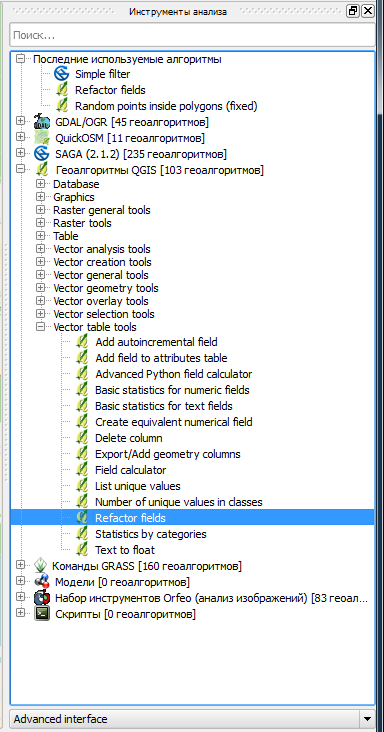Click icon of highlighted Refactor fields row

tap(82, 518)
